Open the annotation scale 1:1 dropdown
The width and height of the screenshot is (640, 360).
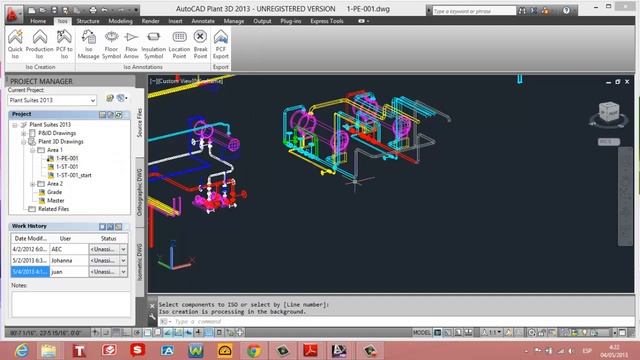coord(491,333)
